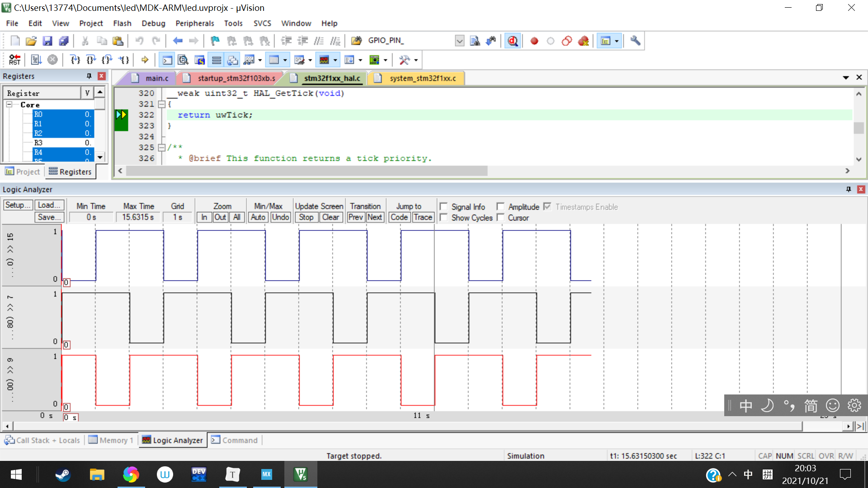Click Insert Breakpoint red dot icon
Viewport: 868px width, 488px height.
click(x=534, y=41)
